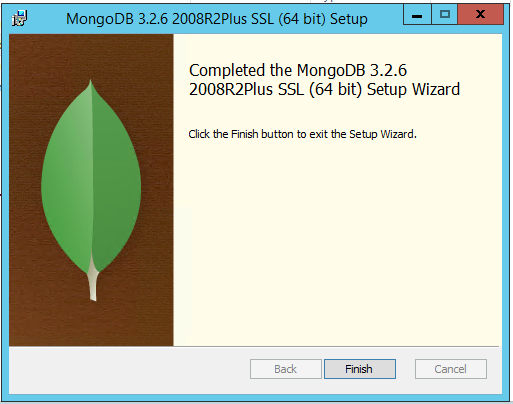Click the green MongoDB leaf logo
Screen dimensions: 513x404
click(91, 187)
